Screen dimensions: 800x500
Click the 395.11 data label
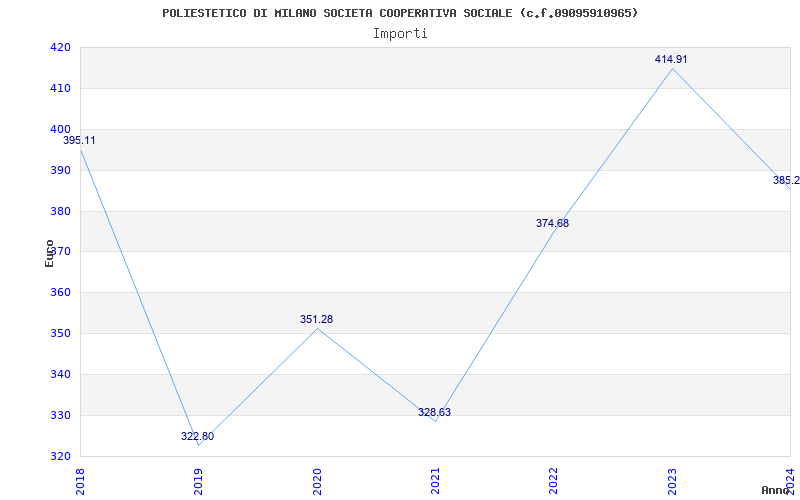click(79, 140)
